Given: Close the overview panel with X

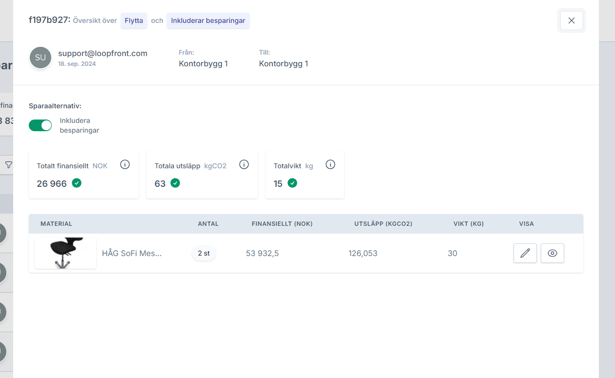Looking at the screenshot, I should (571, 20).
